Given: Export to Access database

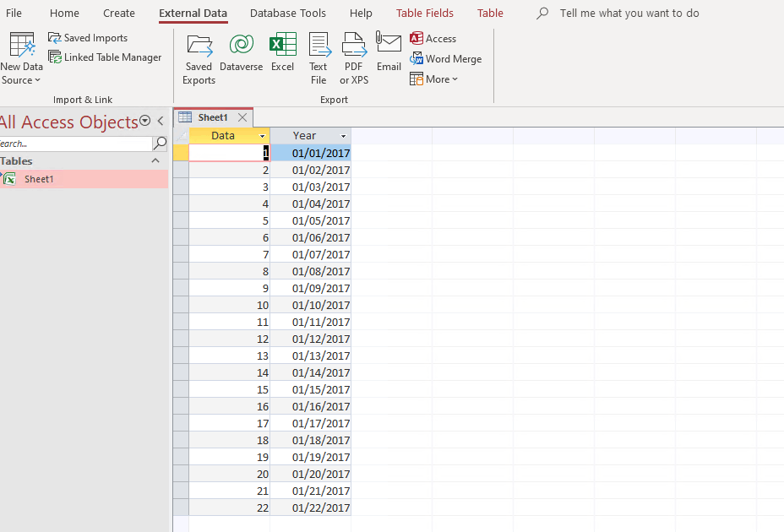Looking at the screenshot, I should tap(433, 39).
